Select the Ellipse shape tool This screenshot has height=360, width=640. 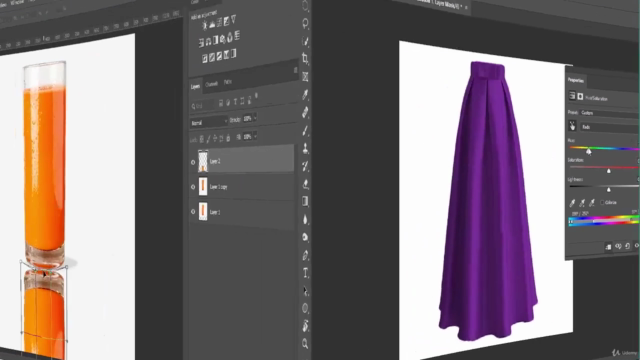click(305, 309)
